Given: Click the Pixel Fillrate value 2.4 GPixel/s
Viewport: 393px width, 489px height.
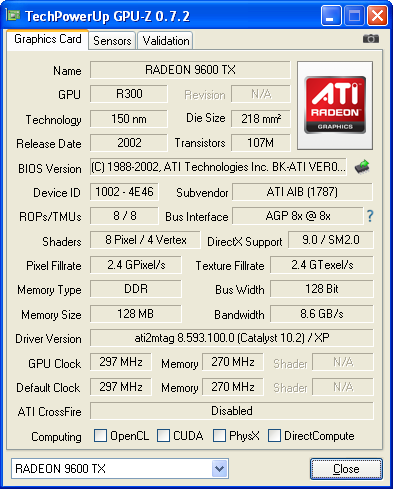Looking at the screenshot, I should (136, 265).
